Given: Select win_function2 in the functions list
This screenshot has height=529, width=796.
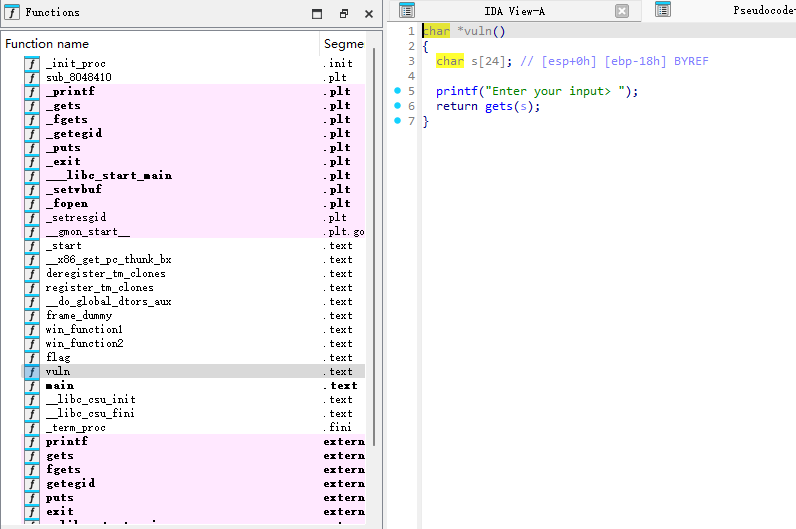Looking at the screenshot, I should [x=84, y=343].
